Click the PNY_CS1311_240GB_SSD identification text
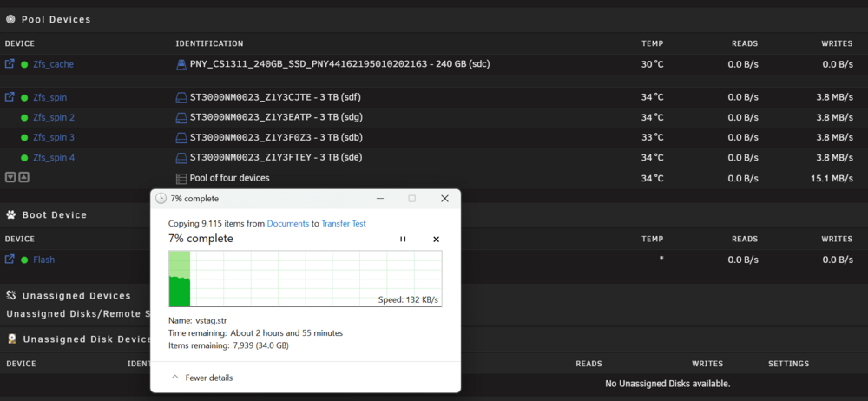The width and height of the screenshot is (868, 401). (340, 64)
